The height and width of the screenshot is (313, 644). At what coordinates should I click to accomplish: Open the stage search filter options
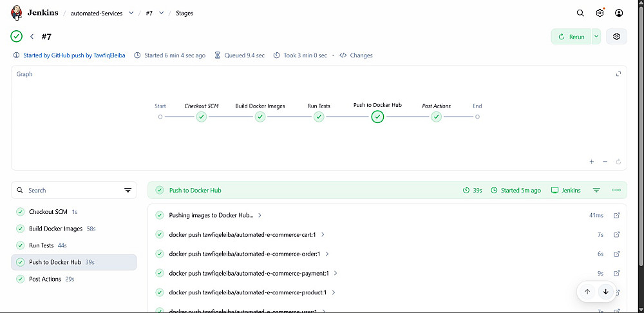coord(128,191)
